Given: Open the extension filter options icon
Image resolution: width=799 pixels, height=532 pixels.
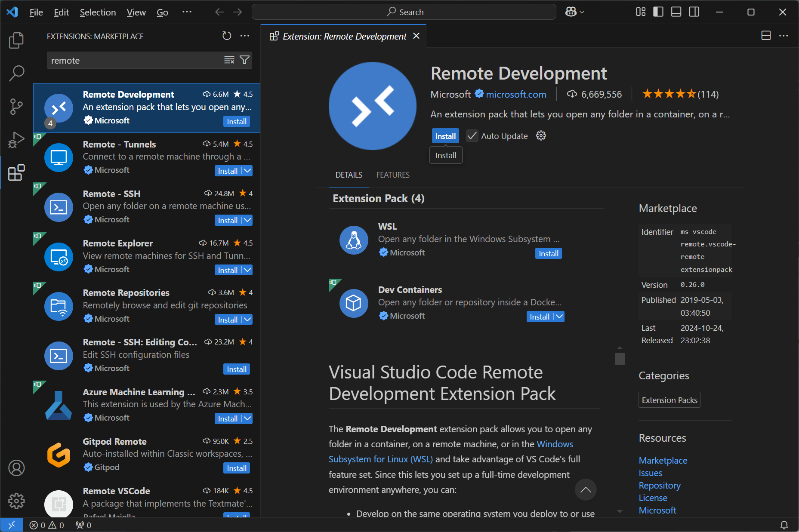Looking at the screenshot, I should (x=244, y=60).
